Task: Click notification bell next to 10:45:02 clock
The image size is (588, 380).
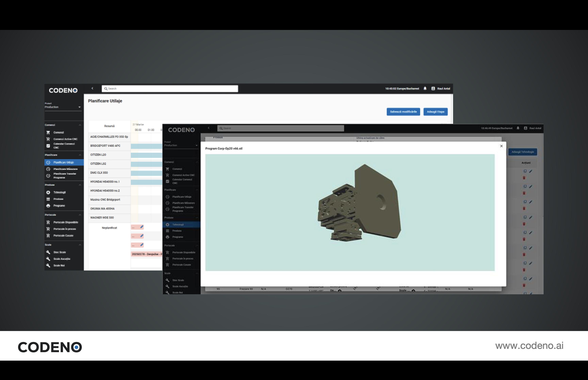Action: [x=425, y=88]
